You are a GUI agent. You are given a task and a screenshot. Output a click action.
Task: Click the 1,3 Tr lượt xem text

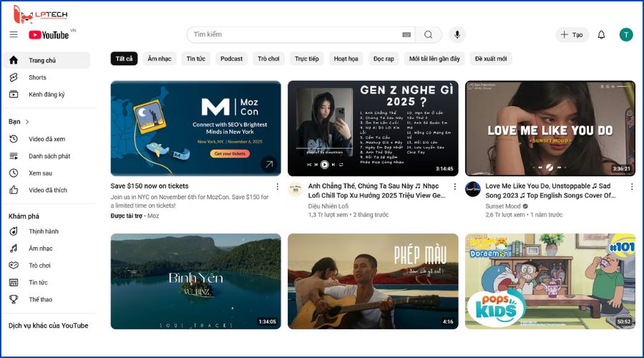click(328, 215)
